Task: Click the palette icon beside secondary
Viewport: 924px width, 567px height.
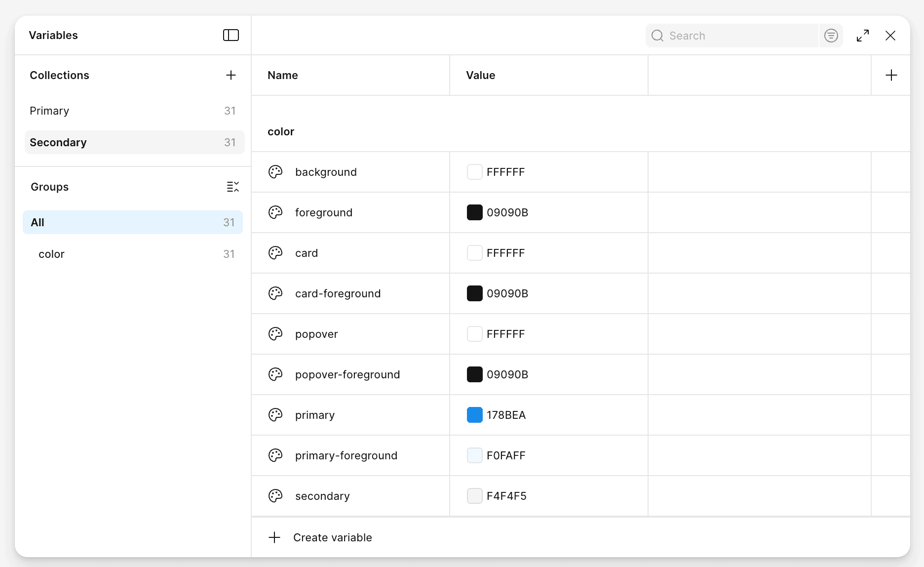Action: [275, 496]
